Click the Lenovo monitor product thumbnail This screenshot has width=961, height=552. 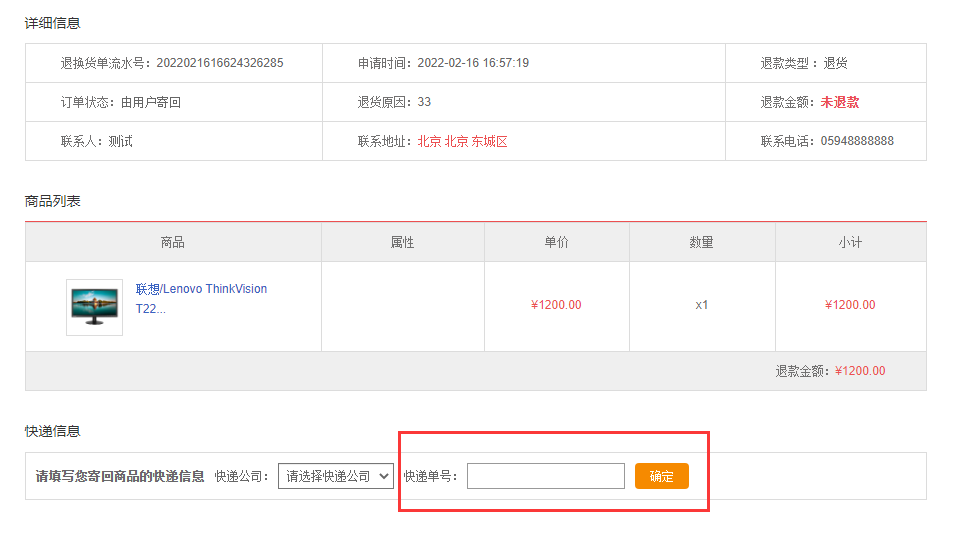click(94, 306)
